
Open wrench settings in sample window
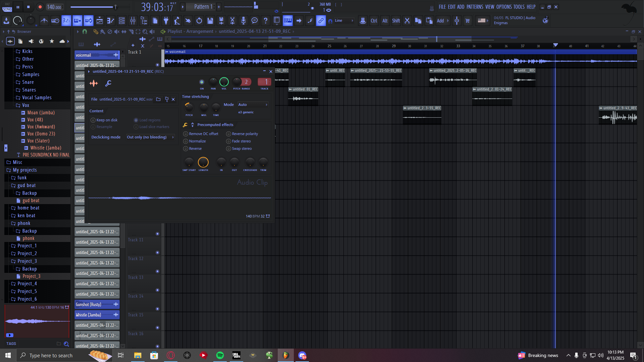tap(108, 83)
